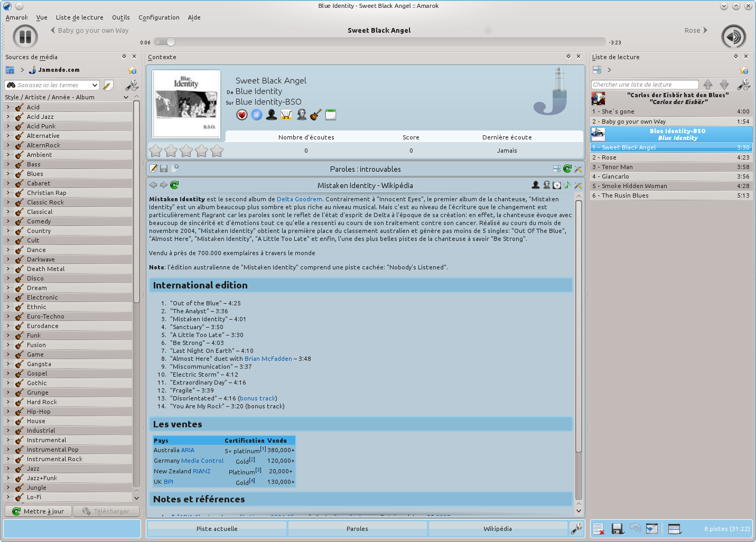Rate track with the third star
The image size is (756, 542).
[186, 151]
